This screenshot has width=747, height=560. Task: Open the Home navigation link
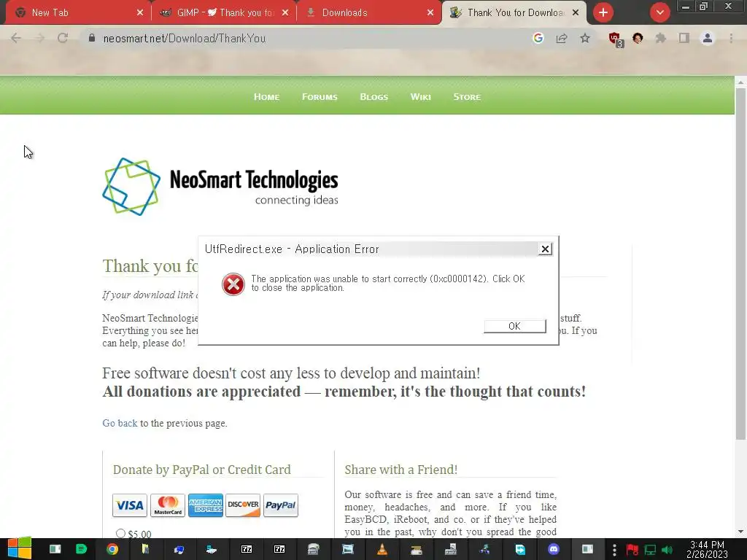(266, 97)
